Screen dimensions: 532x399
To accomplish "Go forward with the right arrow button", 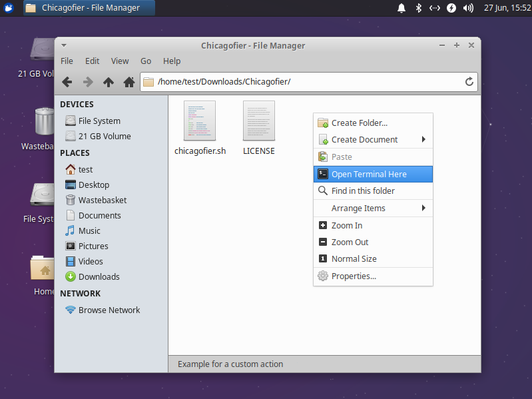I will 88,82.
